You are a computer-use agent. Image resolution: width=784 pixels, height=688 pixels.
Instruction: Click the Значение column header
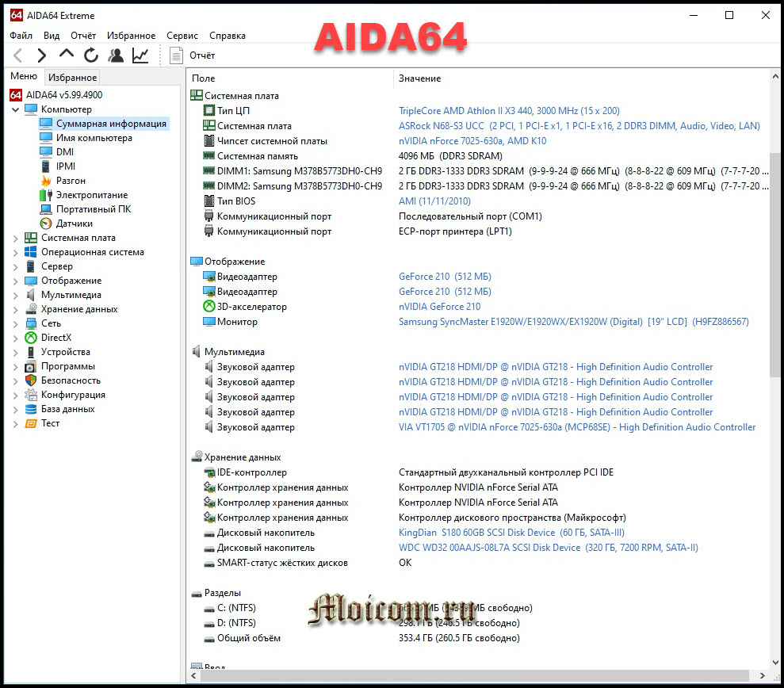[x=420, y=78]
